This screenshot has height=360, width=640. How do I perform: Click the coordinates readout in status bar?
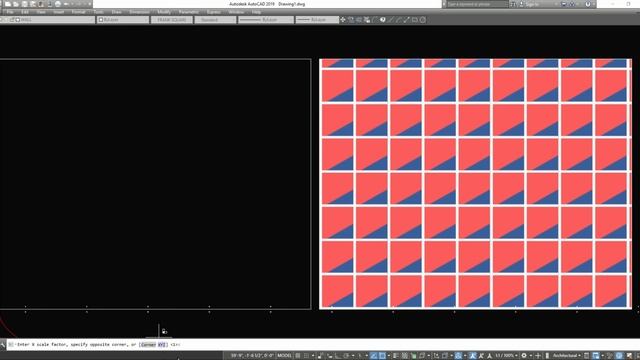pos(252,356)
